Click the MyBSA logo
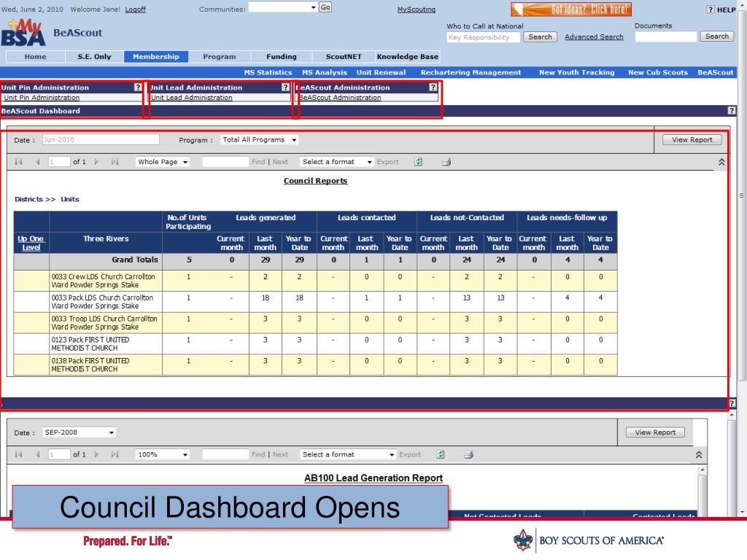This screenshot has height=560, width=747. click(x=24, y=32)
